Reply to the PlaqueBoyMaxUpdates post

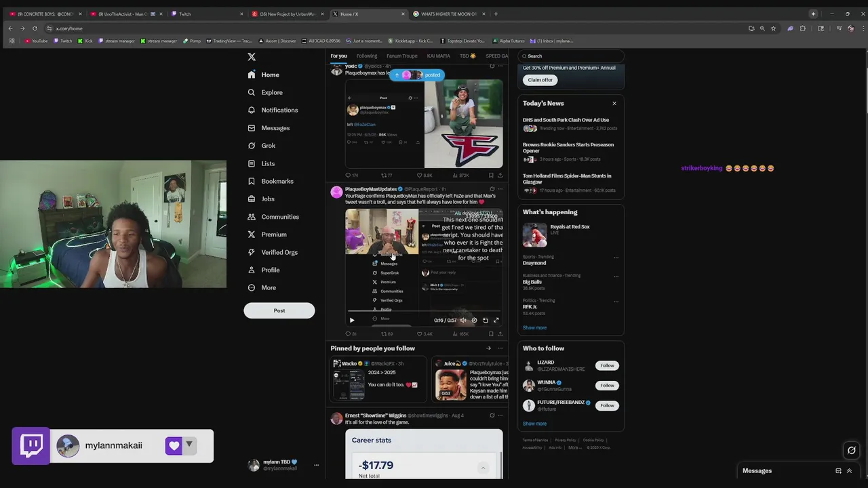[351, 333]
